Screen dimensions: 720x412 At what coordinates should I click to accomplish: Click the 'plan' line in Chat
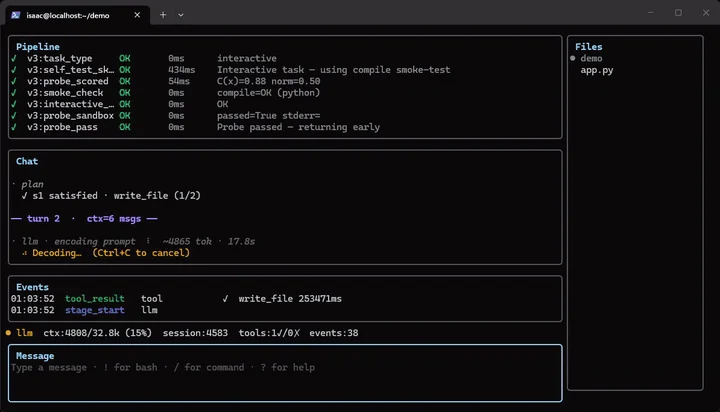click(32, 184)
